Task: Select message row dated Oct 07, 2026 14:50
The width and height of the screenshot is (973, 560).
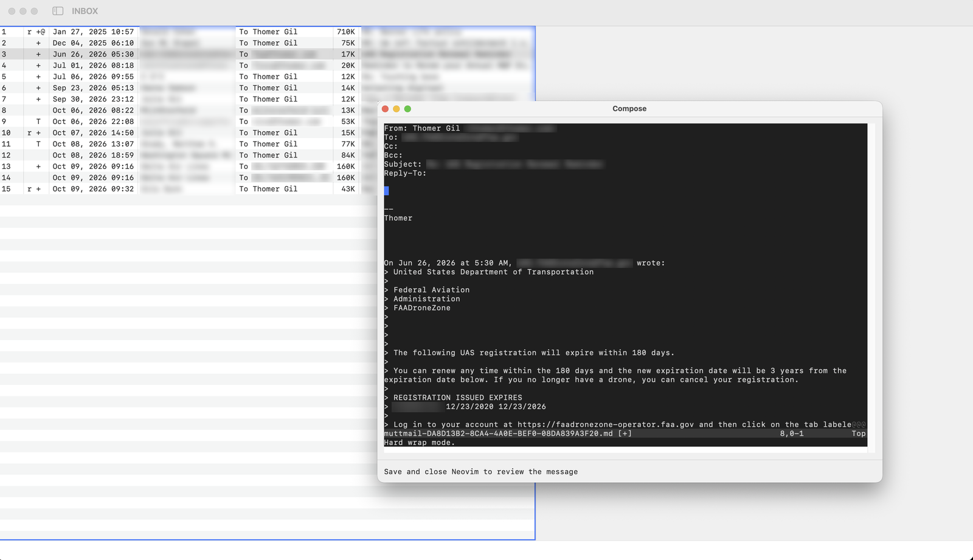Action: coord(189,133)
